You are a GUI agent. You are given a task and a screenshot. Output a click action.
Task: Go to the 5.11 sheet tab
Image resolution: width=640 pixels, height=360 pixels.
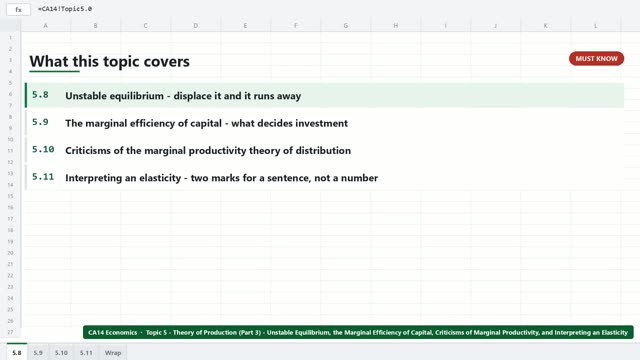click(x=86, y=353)
